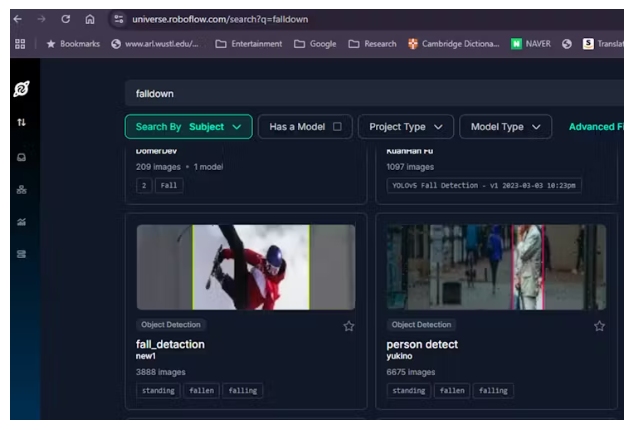Star the fall_detaction project
The width and height of the screenshot is (634, 430).
(349, 326)
